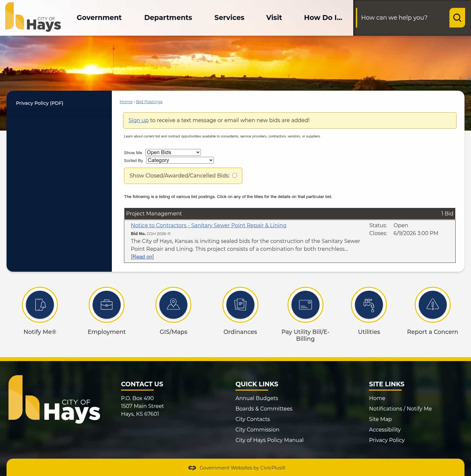This screenshot has height=476, width=471.
Task: Click the City of Hays footer logo
Action: pyautogui.click(x=54, y=399)
